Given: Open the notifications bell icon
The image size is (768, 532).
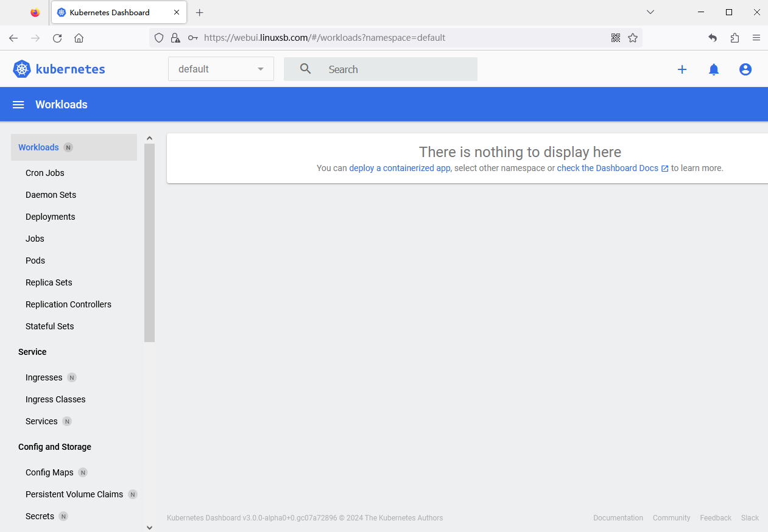Looking at the screenshot, I should (x=714, y=69).
